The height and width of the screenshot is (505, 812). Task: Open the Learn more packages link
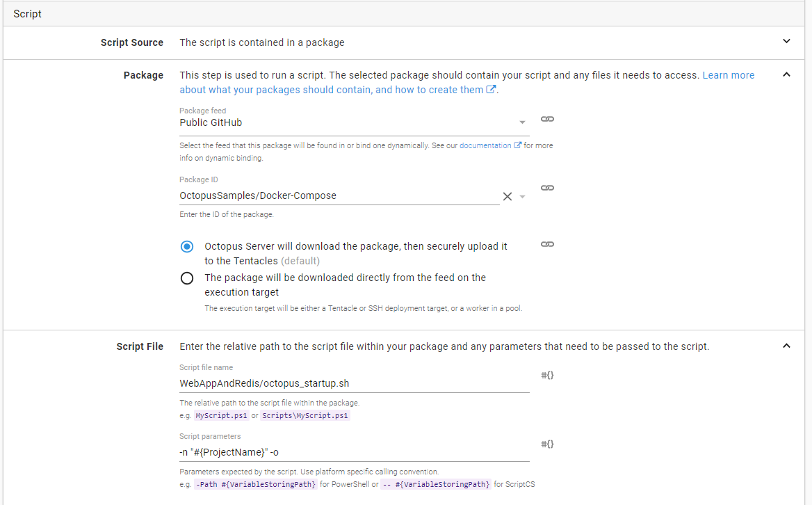pyautogui.click(x=728, y=75)
